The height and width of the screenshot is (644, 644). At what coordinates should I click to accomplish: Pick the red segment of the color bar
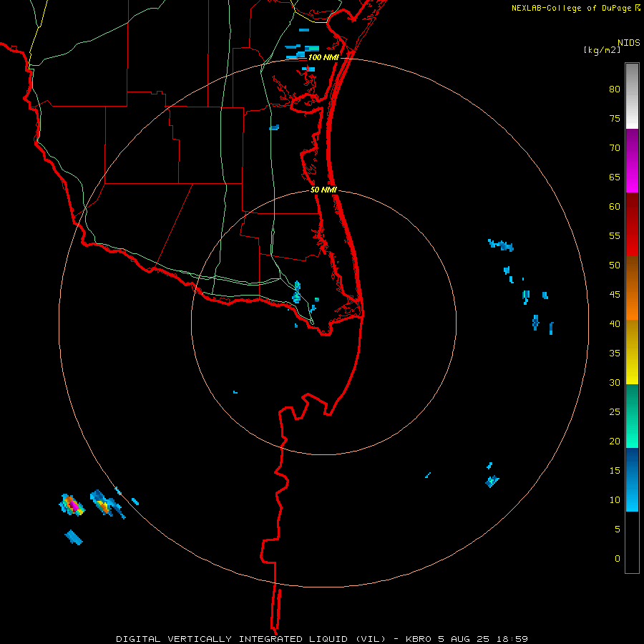632,224
